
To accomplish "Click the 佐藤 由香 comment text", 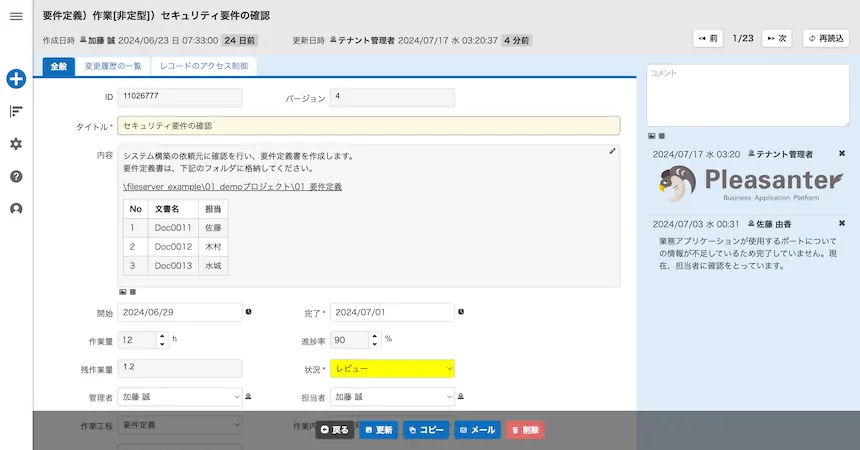I will click(x=748, y=254).
